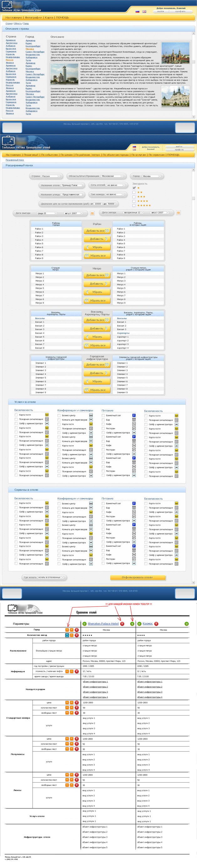Tick the two-star rating checkbox

134,192
